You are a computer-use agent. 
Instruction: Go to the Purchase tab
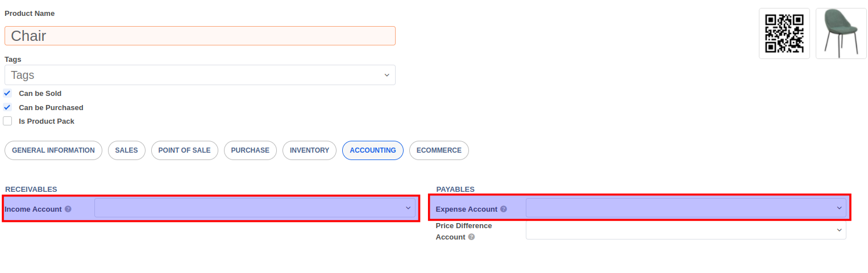(x=250, y=150)
